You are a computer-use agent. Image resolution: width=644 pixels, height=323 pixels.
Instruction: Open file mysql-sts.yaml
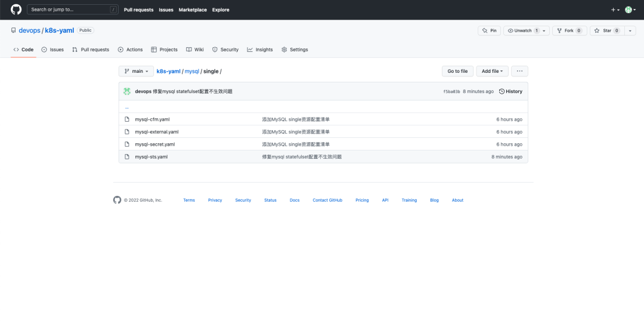tap(151, 157)
